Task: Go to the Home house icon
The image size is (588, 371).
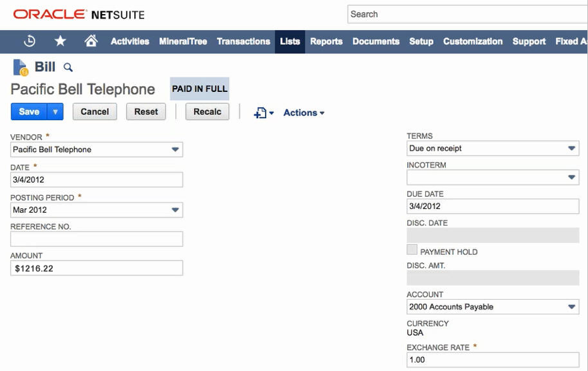Action: click(91, 41)
